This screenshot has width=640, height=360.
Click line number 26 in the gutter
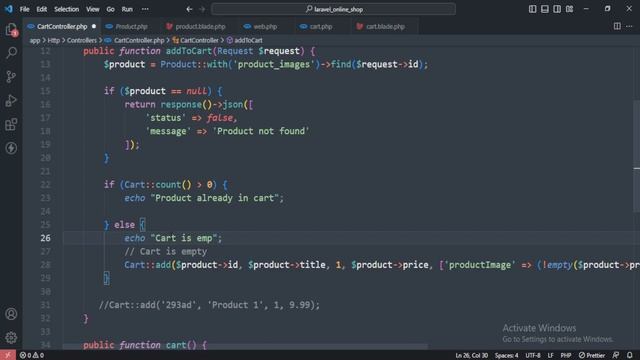46,238
